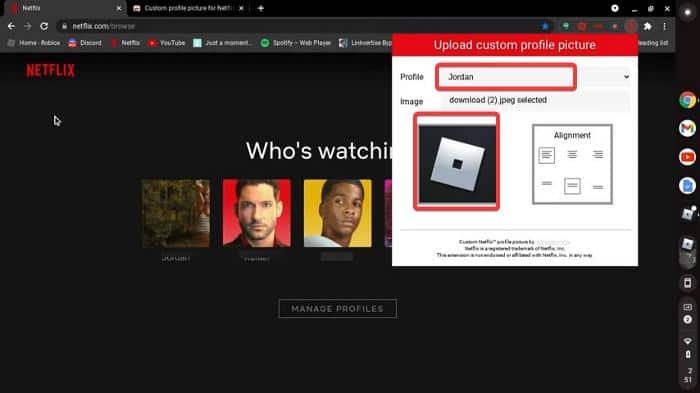Image resolution: width=700 pixels, height=393 pixels.
Task: Select the first profile with forest avatar
Action: pyautogui.click(x=176, y=213)
